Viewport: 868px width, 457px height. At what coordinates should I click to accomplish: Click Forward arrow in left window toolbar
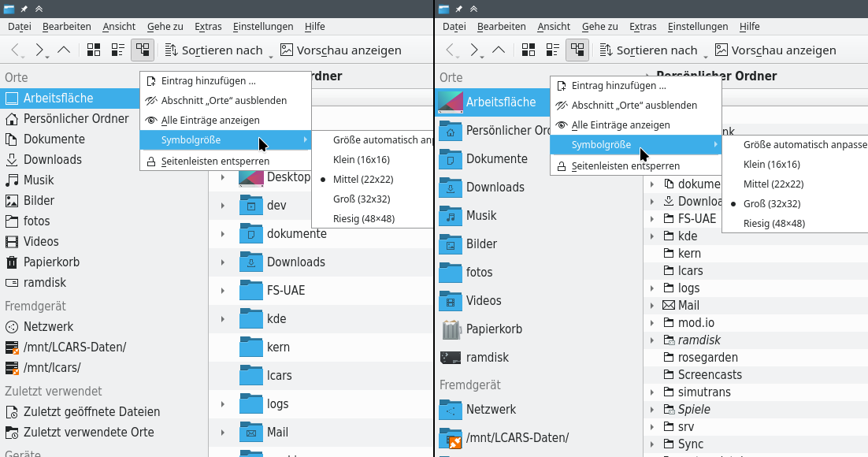point(40,50)
